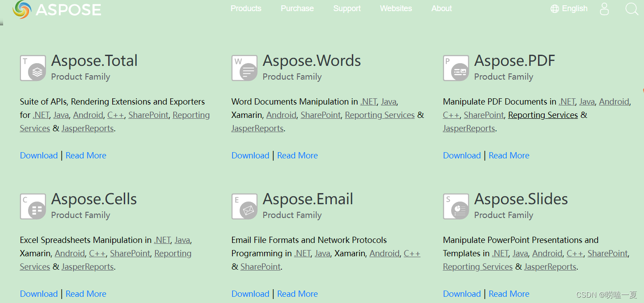Follow Reporting Services link under Aspose.PDF
Screen dimensions: 644x303
click(x=543, y=115)
